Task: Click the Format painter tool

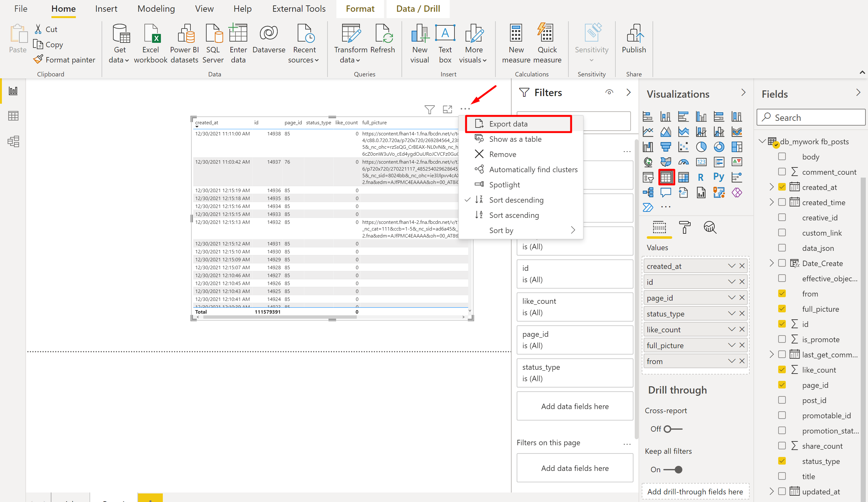Action: tap(64, 60)
